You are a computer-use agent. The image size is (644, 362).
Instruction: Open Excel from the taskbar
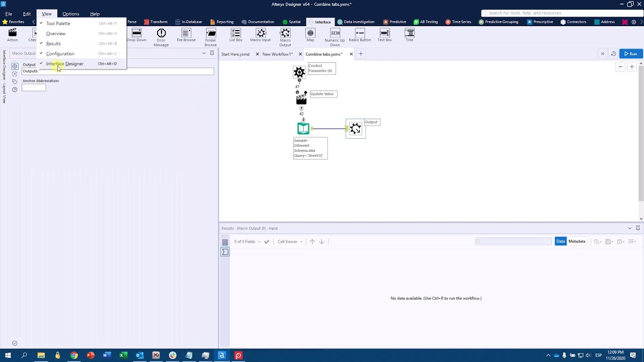123,355
